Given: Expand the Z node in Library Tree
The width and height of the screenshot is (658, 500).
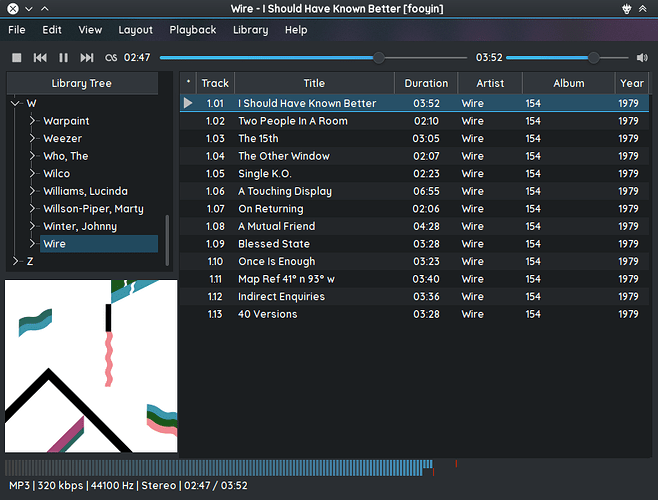Looking at the screenshot, I should (x=16, y=261).
